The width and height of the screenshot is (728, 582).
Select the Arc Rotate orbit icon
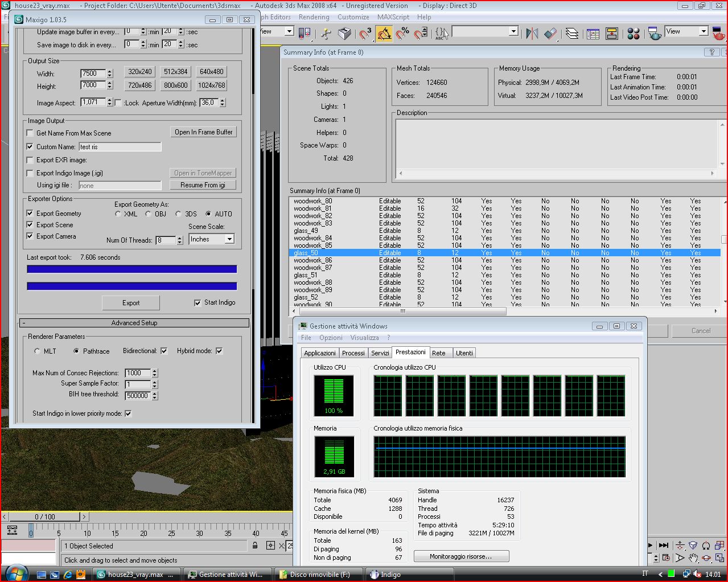pos(706,558)
